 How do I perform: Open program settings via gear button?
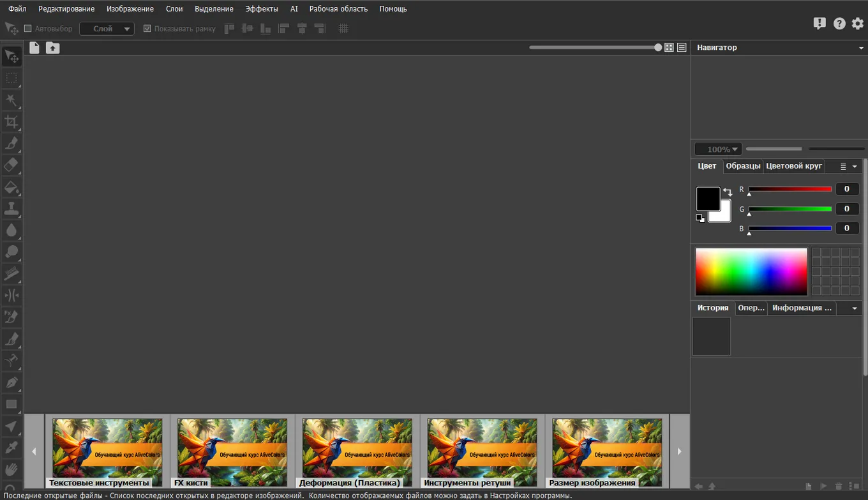858,24
